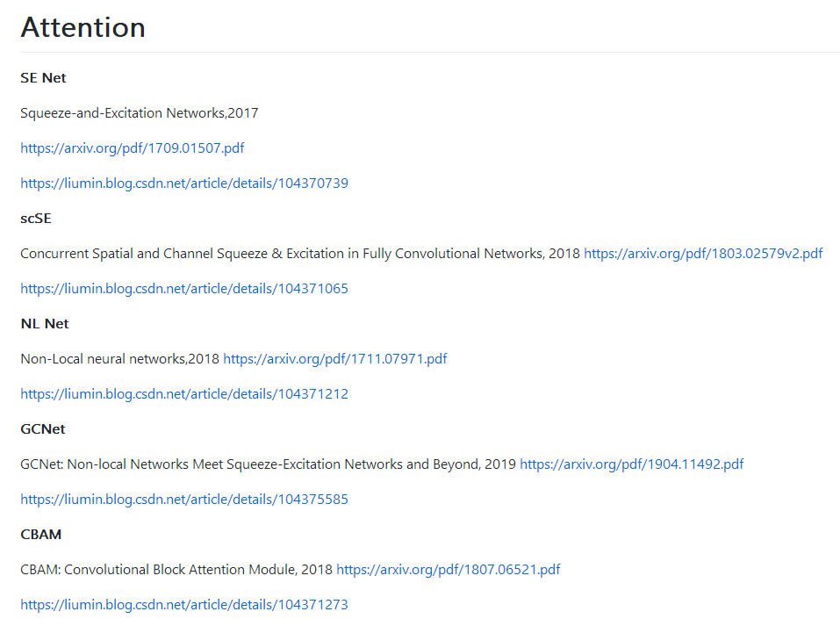Viewport: 840px width, 626px height.
Task: Open the CSDN article 104371273 link
Action: [184, 605]
